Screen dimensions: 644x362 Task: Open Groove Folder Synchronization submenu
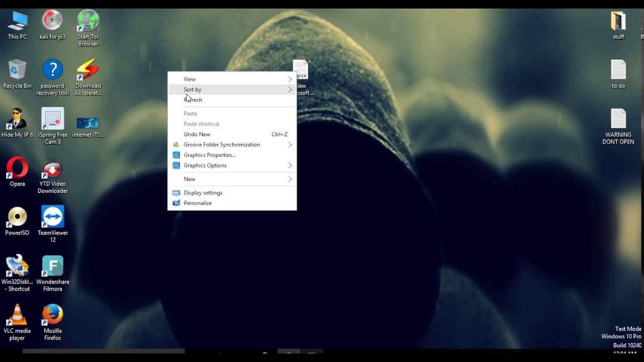pos(232,145)
